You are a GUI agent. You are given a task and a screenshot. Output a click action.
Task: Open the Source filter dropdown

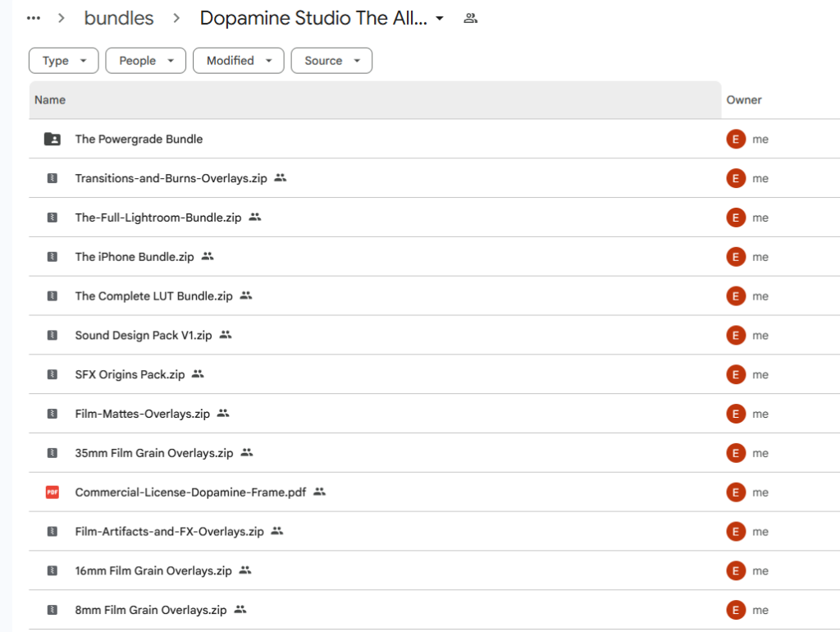point(331,61)
